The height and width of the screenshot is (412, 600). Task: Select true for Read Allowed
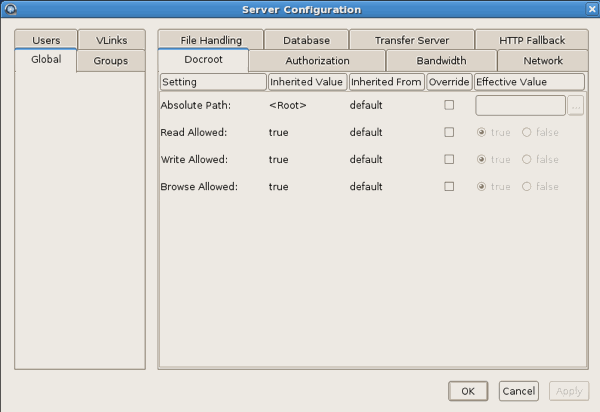tap(494, 132)
